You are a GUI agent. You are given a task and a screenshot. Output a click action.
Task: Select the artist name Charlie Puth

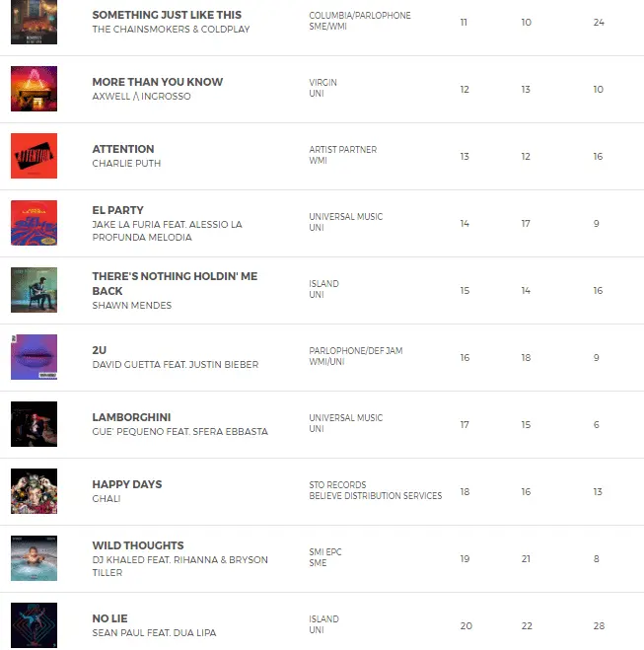click(x=126, y=164)
